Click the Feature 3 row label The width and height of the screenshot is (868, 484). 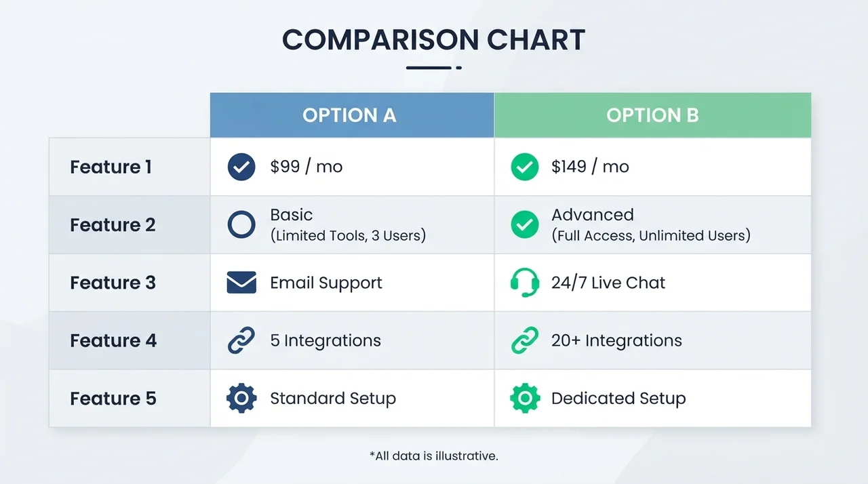[x=113, y=283]
